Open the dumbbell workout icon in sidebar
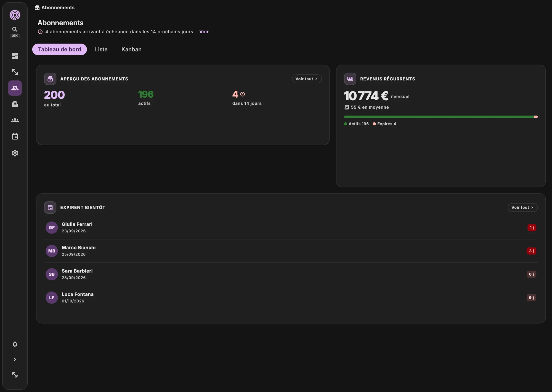This screenshot has height=392, width=552. click(15, 72)
